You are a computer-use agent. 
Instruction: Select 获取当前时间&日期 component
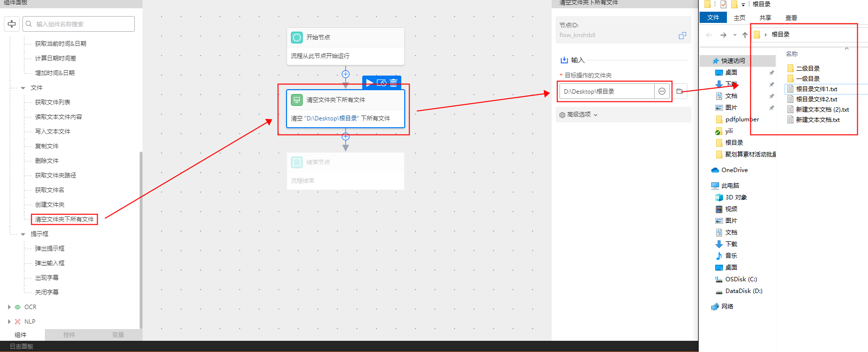point(61,44)
